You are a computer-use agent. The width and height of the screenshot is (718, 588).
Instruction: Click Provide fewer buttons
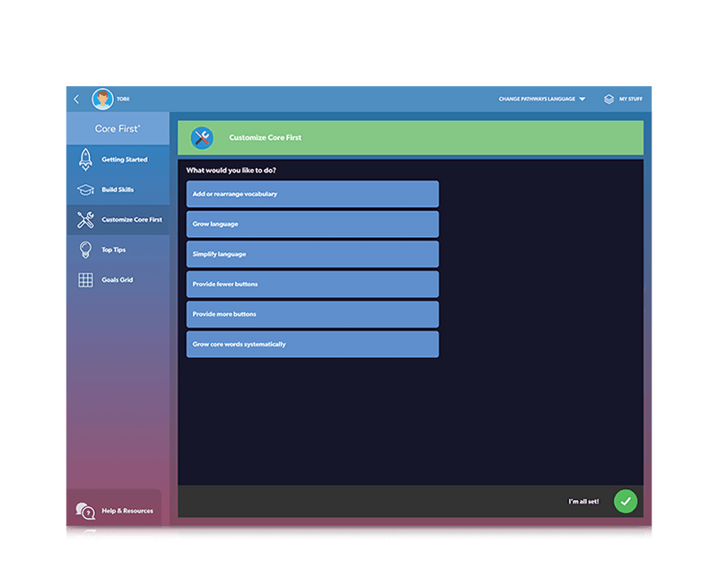[312, 285]
